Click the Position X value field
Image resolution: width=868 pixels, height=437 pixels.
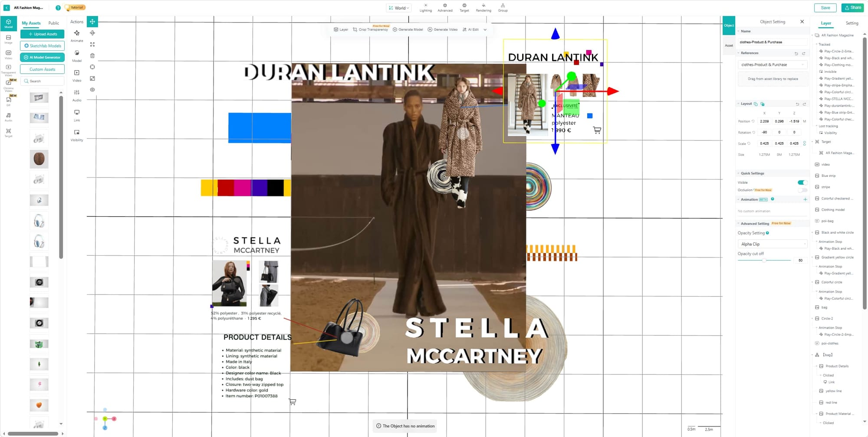pos(764,121)
